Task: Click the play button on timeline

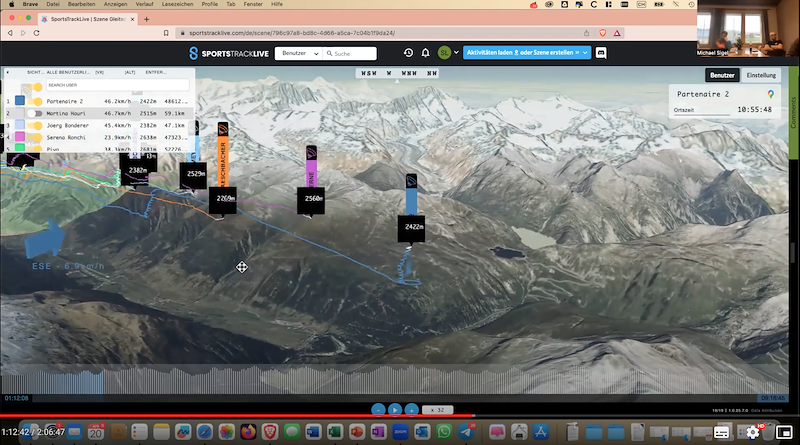Action: click(395, 410)
